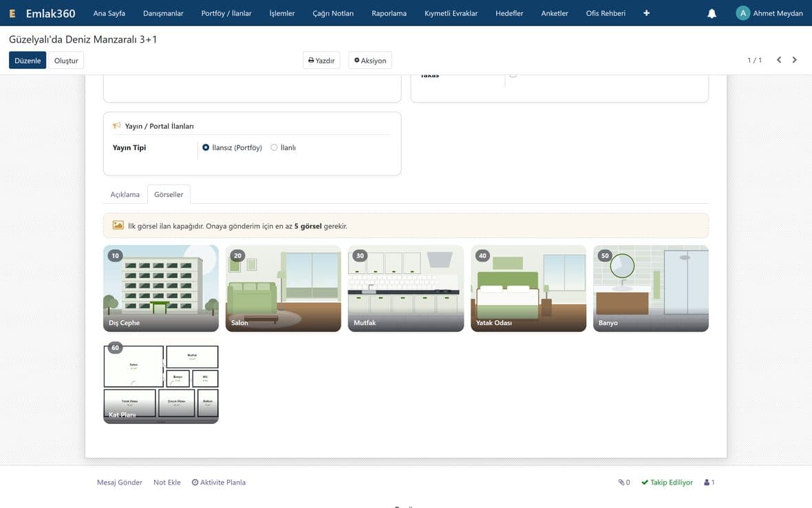Toggle the Takip Ediliyor follow button
The width and height of the screenshot is (812, 508).
(x=667, y=482)
